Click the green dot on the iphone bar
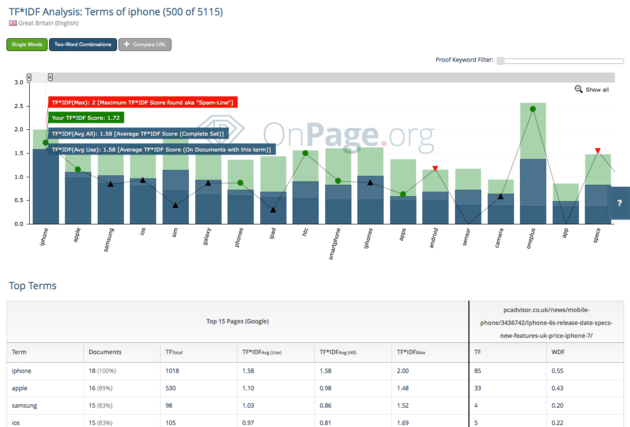The image size is (630, 427). coord(45,143)
